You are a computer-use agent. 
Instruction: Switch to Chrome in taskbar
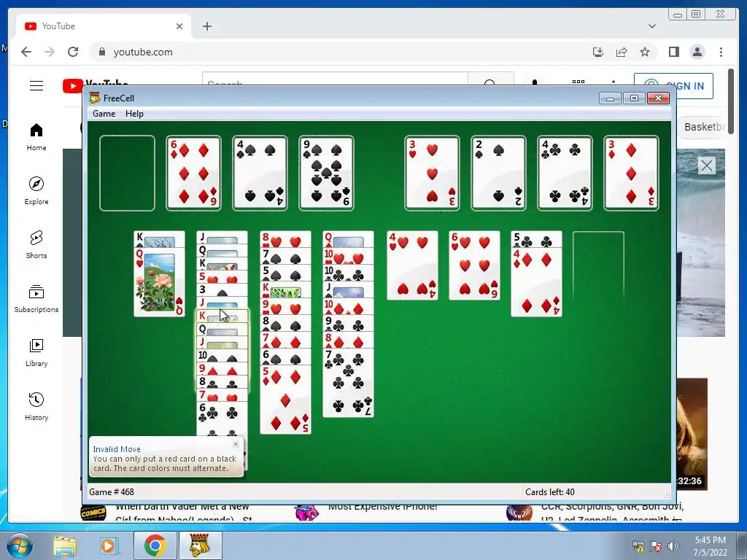(155, 545)
